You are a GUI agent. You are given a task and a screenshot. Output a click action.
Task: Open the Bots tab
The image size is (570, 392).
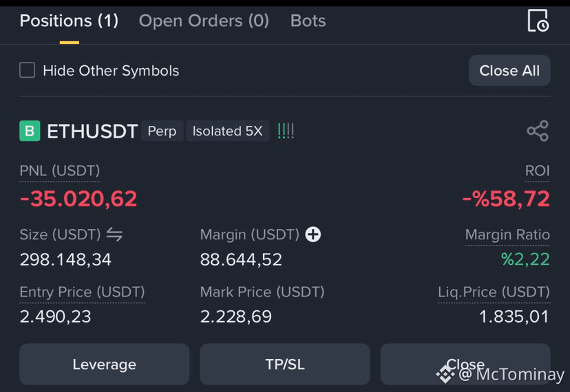pyautogui.click(x=308, y=21)
